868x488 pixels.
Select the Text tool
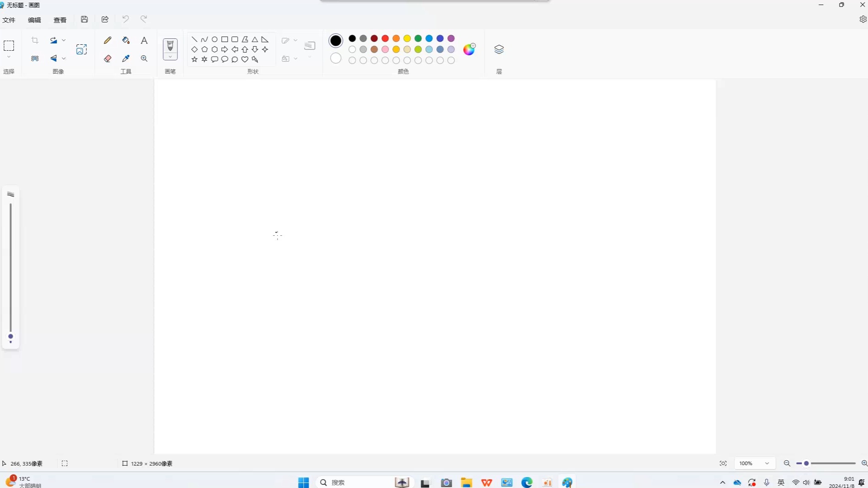point(144,40)
